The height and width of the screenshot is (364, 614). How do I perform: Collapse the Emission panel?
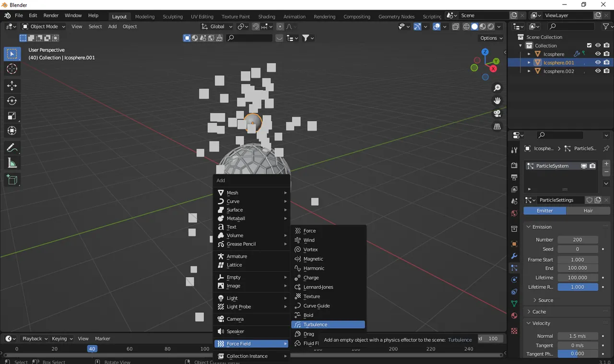(x=542, y=227)
